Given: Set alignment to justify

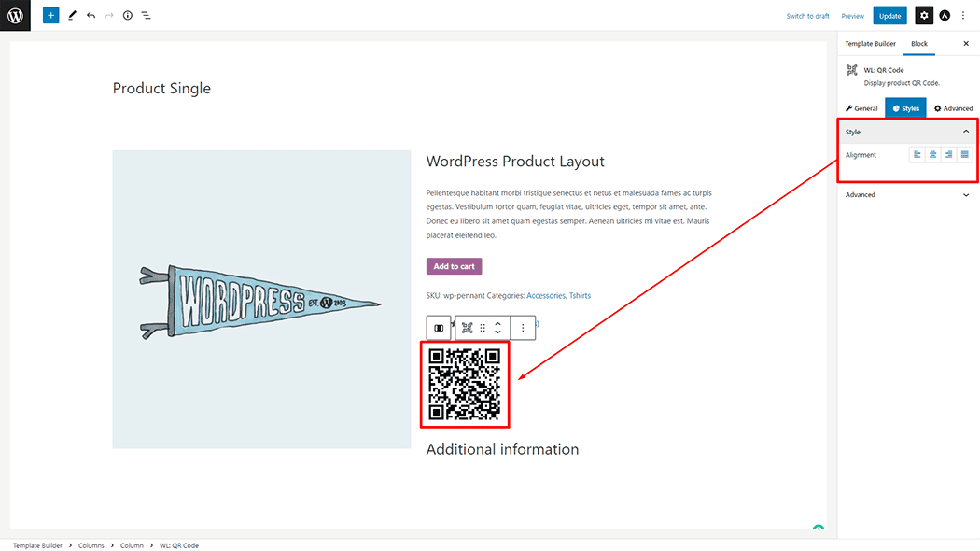Looking at the screenshot, I should (x=964, y=155).
